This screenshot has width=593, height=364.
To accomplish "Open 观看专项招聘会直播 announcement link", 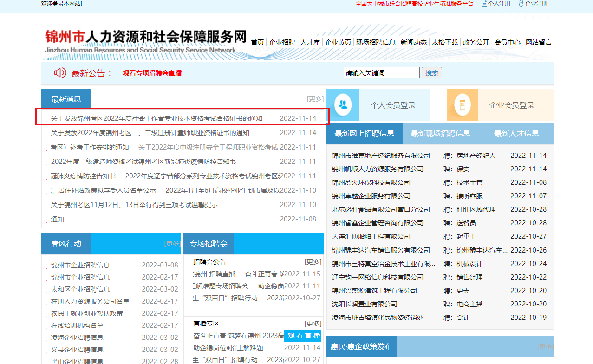I will [152, 73].
